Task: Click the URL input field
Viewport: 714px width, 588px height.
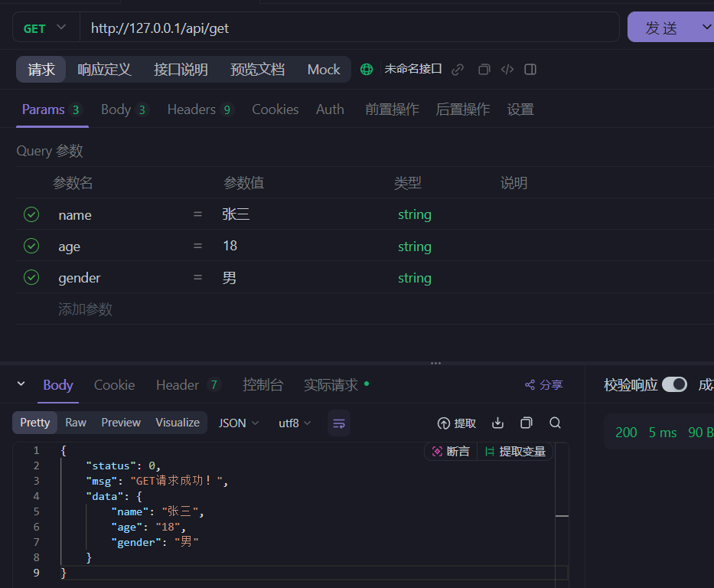Action: pos(349,28)
